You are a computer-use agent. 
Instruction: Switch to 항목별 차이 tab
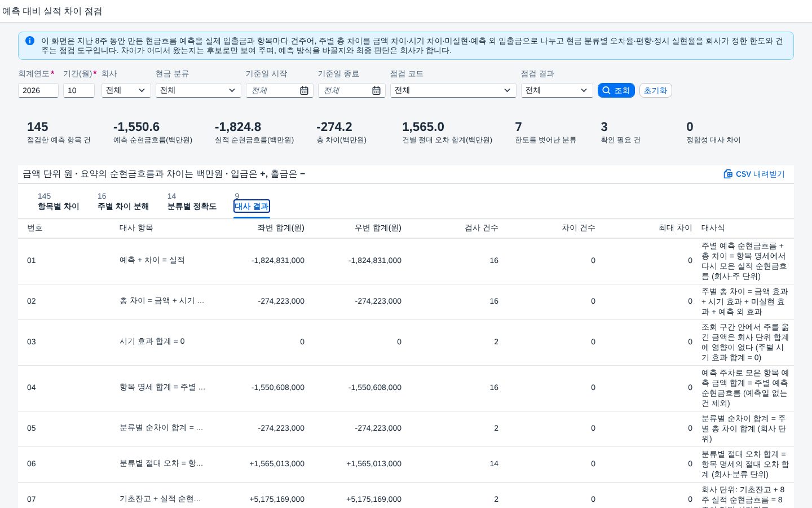59,202
